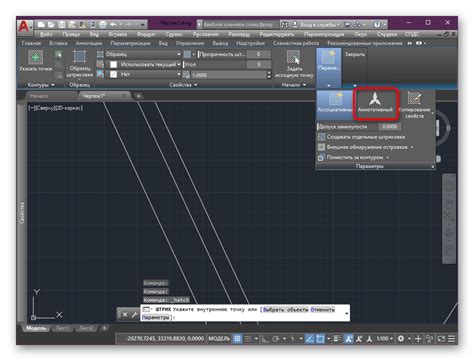Click Выбрать объекты command line option
The height and width of the screenshot is (361, 474).
(285, 310)
